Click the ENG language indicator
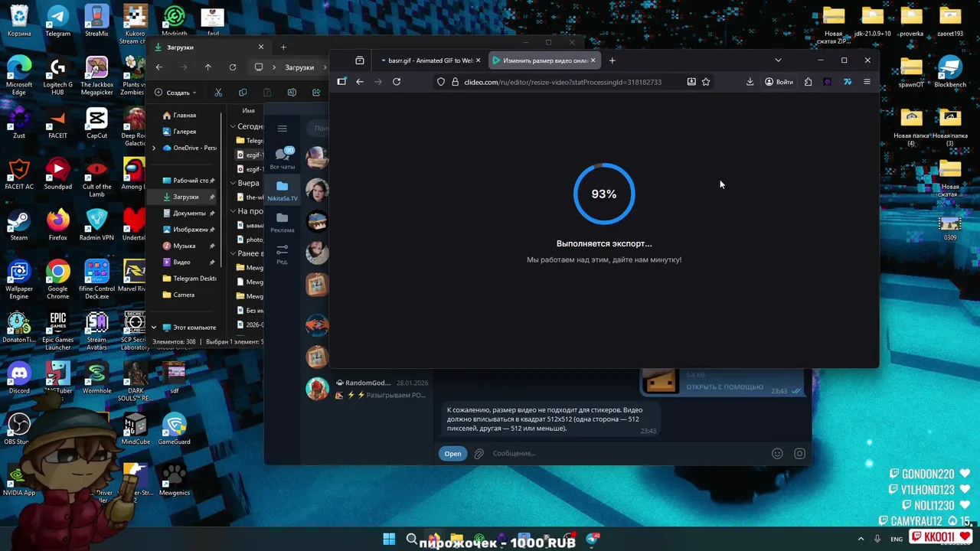Image resolution: width=980 pixels, height=551 pixels. (x=897, y=539)
